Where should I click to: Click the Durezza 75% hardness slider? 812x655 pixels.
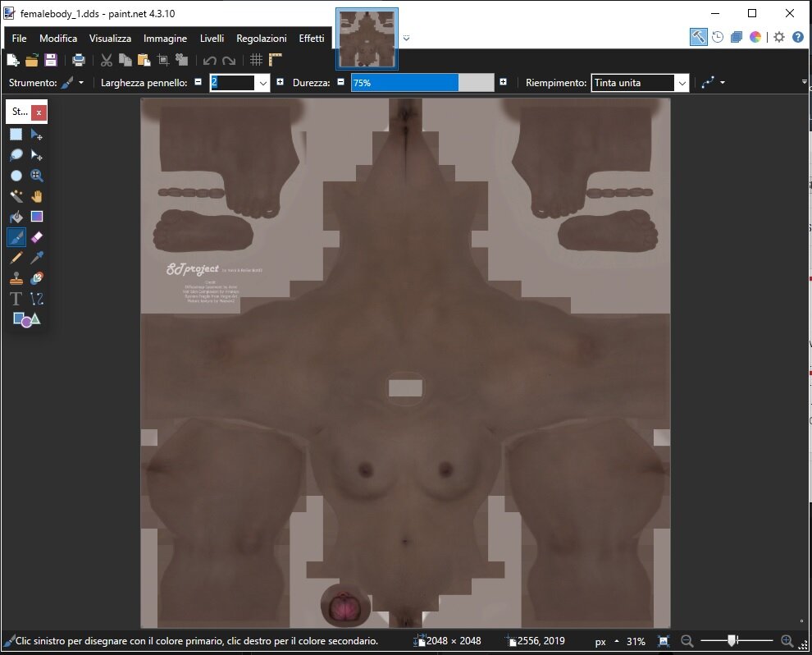pos(422,83)
